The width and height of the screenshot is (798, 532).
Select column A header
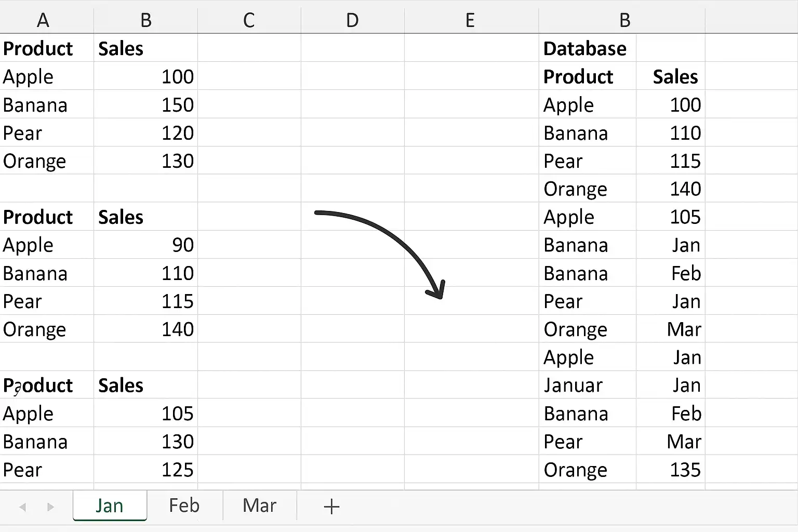click(44, 20)
